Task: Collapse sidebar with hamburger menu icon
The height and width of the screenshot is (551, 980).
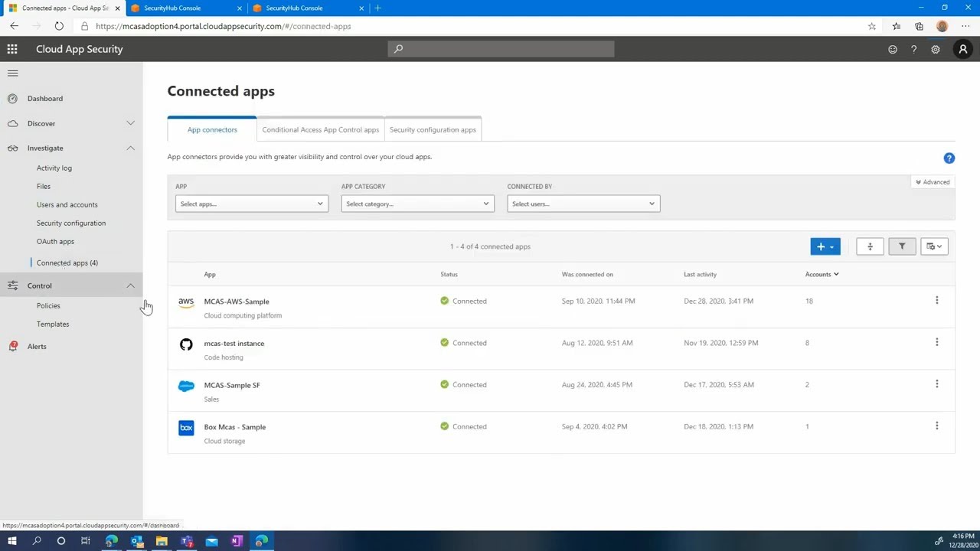Action: [12, 73]
